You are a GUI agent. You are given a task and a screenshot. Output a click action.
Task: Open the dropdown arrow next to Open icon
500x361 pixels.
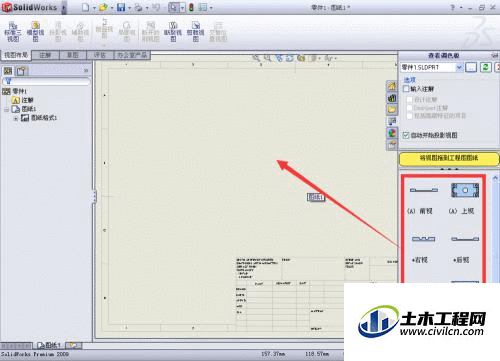[x=112, y=8]
